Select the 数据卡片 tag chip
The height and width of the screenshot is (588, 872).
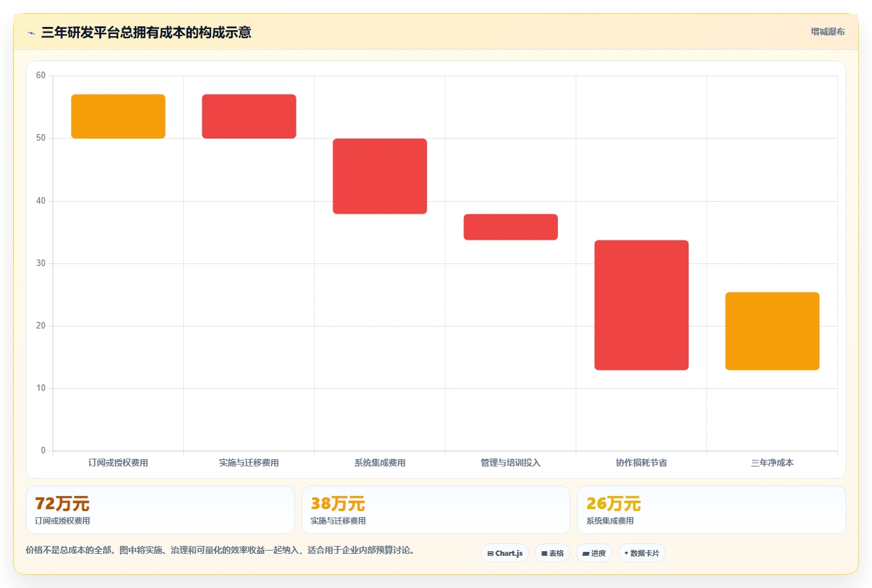coord(641,553)
